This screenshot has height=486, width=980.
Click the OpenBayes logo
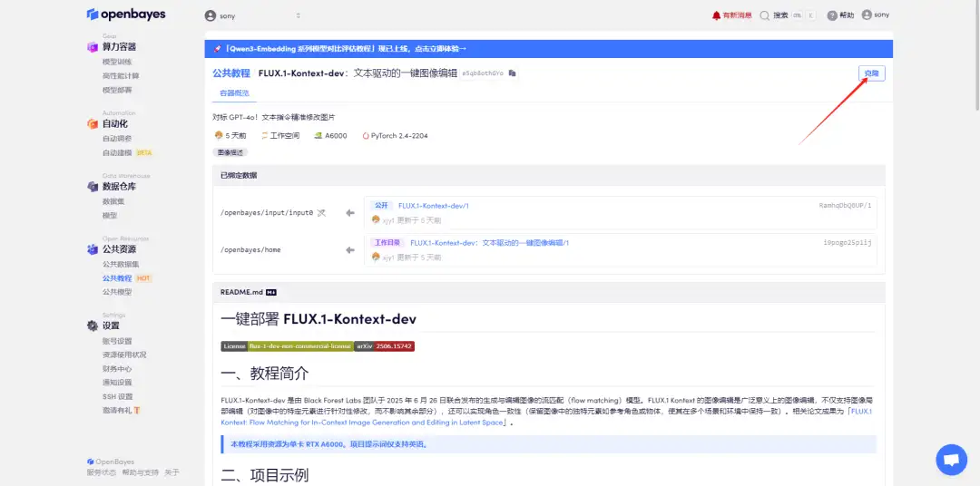[x=126, y=15]
